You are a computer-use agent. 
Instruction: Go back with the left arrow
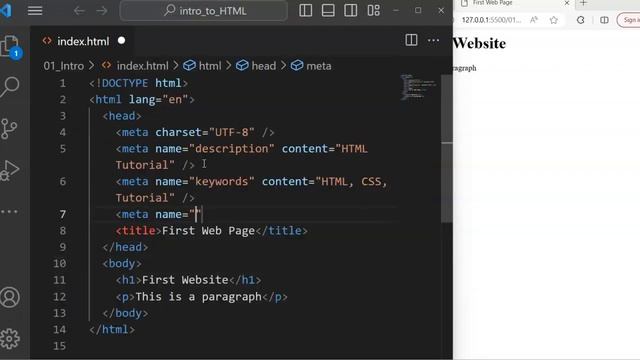coord(79,11)
